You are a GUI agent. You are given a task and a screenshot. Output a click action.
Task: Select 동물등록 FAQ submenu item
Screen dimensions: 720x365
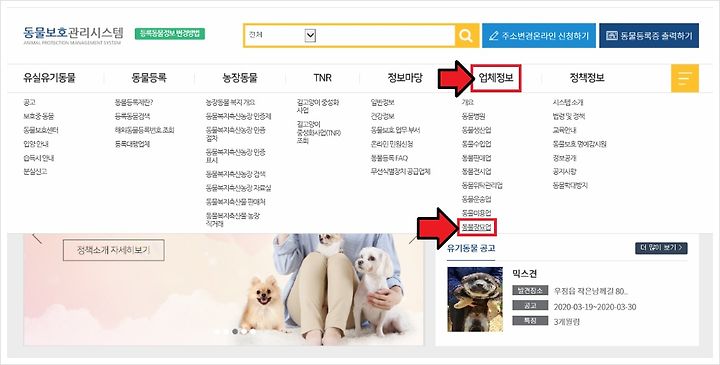(x=389, y=158)
